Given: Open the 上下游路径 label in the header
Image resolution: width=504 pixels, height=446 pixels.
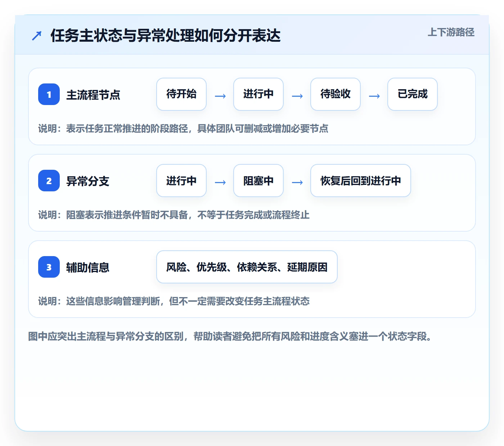Looking at the screenshot, I should point(451,32).
